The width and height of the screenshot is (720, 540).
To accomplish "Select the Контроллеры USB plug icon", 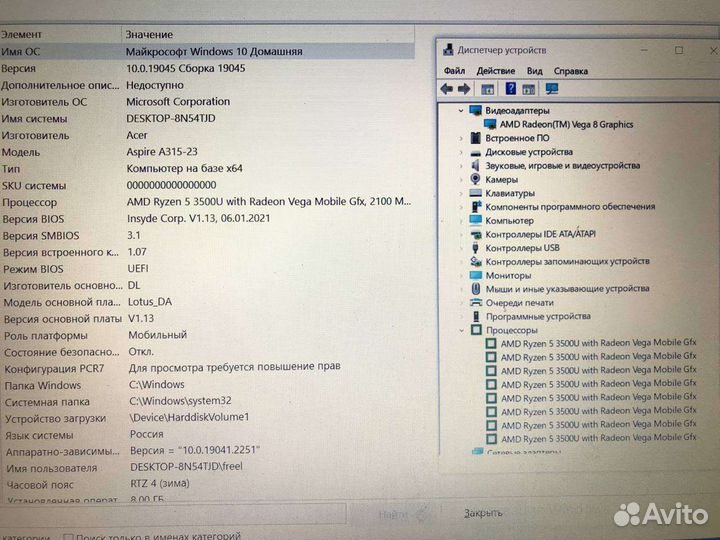I will pyautogui.click(x=476, y=248).
